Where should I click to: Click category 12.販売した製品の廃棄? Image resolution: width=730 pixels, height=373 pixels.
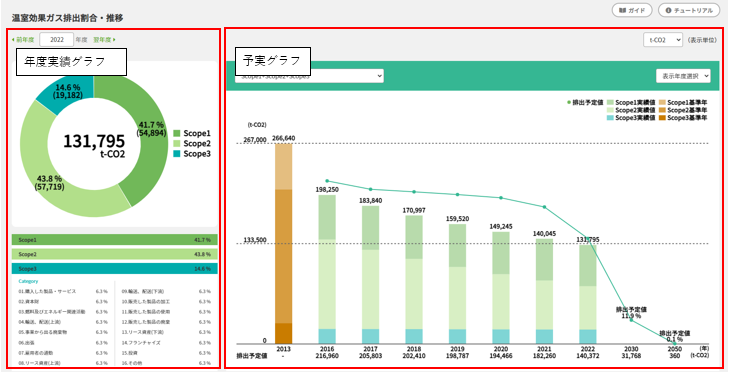point(146,322)
